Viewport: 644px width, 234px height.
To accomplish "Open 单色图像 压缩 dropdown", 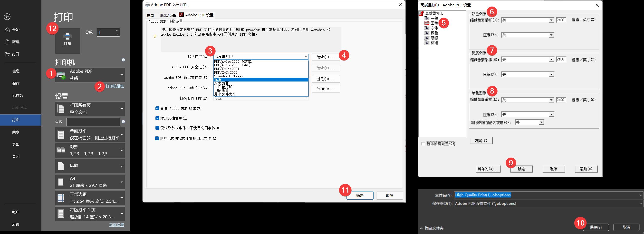I will 528,114.
